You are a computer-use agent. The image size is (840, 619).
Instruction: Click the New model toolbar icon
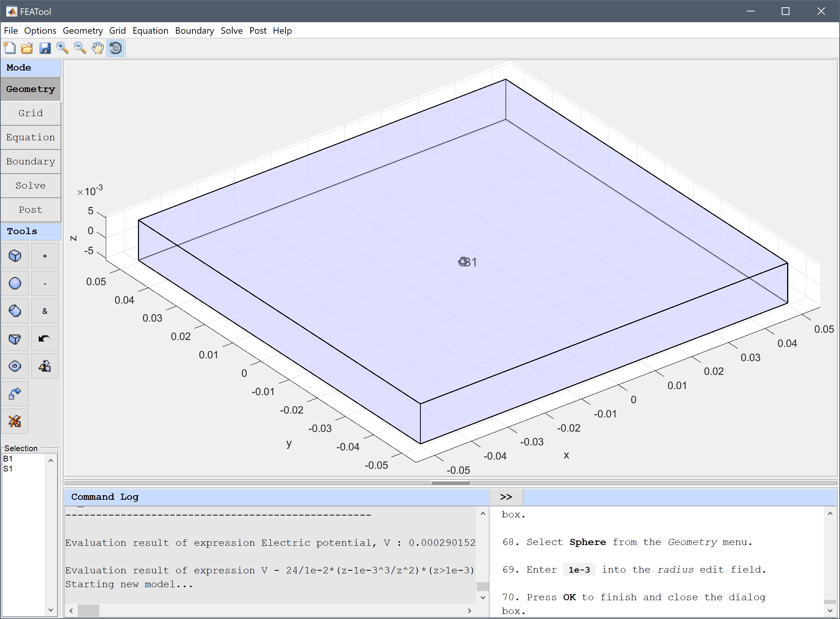tap(10, 48)
